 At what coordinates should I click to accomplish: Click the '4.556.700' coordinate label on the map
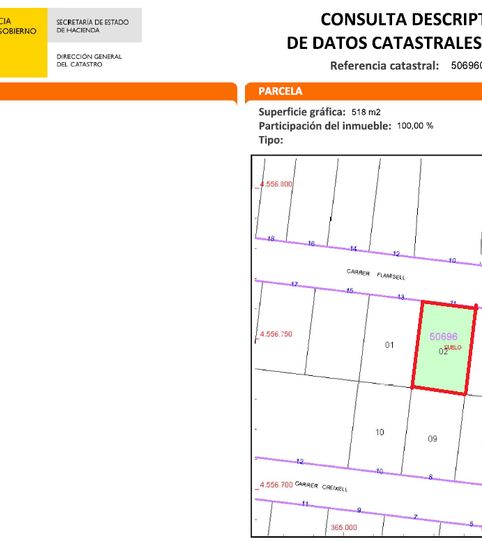coord(276,485)
